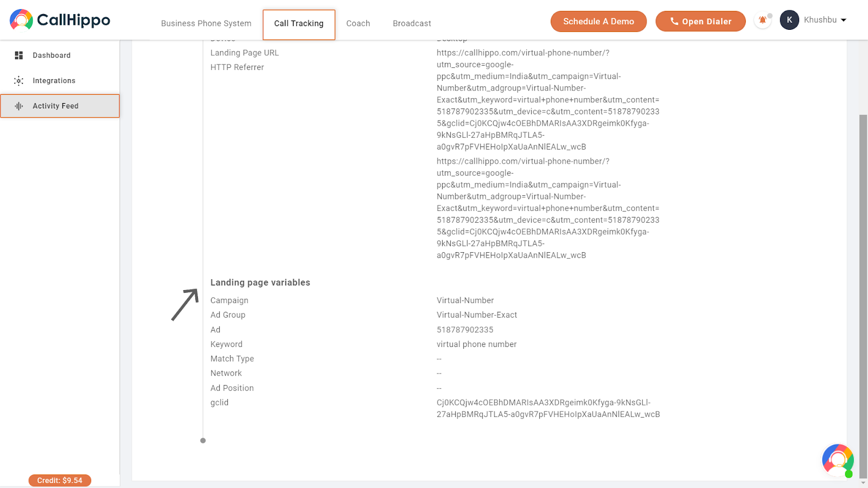
Task: Click the Ad Position label
Action: [232, 388]
